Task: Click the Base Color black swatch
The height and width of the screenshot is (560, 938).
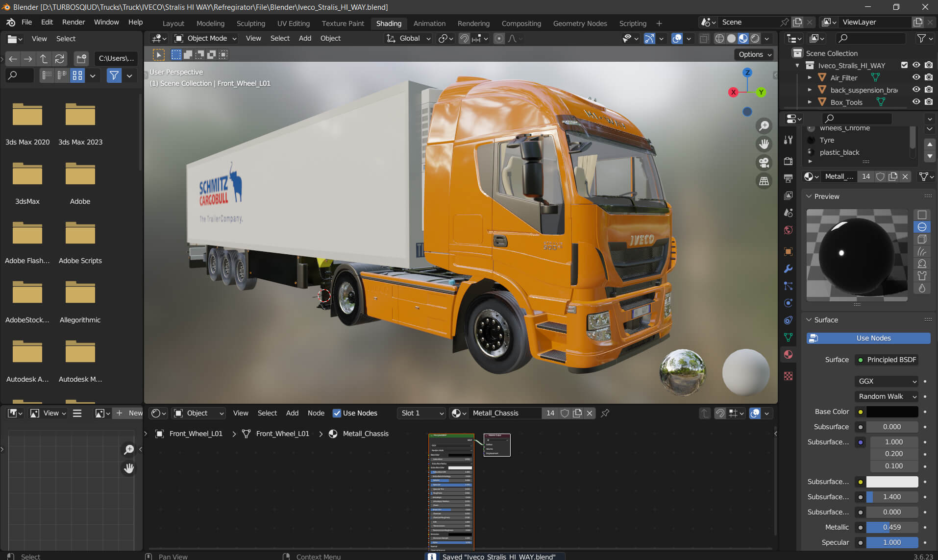Action: (x=892, y=412)
